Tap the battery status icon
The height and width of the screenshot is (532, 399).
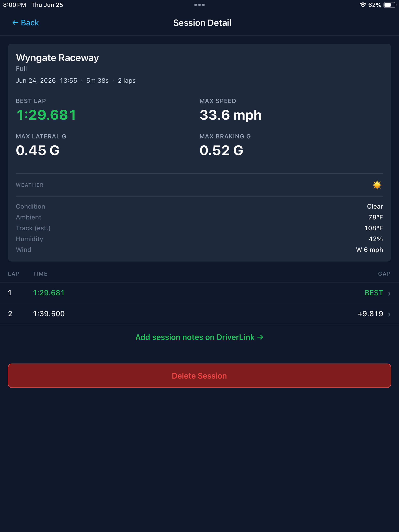coord(390,5)
